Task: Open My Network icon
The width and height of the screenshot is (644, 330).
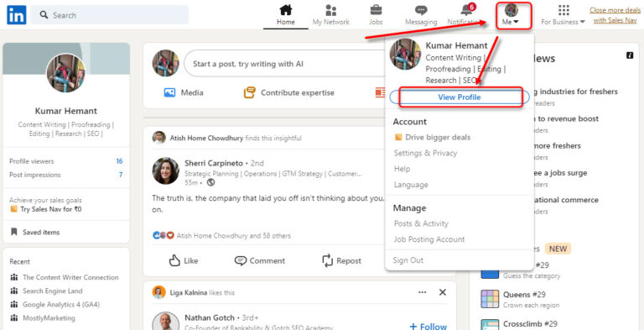Action: tap(330, 10)
